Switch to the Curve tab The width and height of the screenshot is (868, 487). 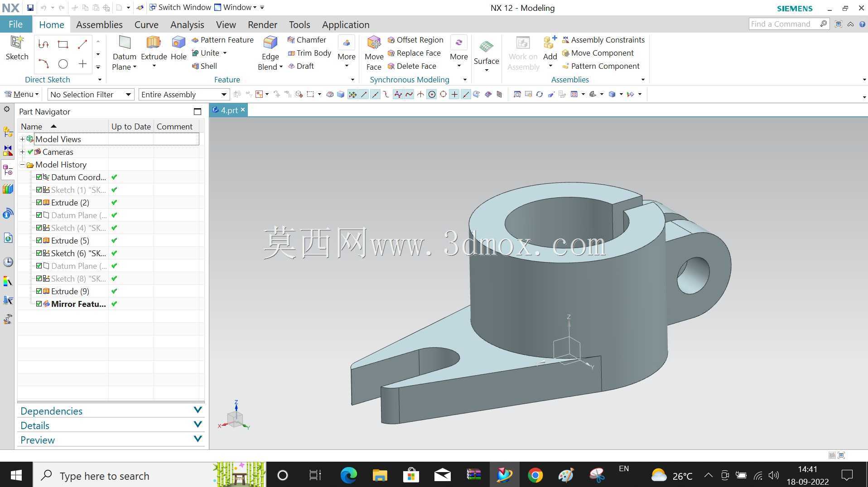(146, 24)
